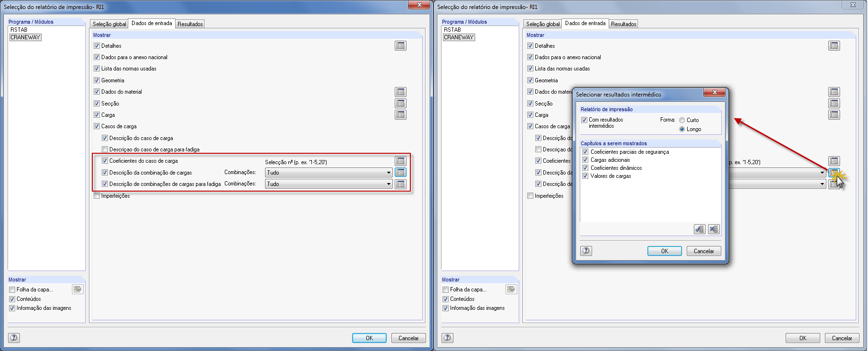Open Dados do material settings icon, right window

pyautogui.click(x=834, y=92)
